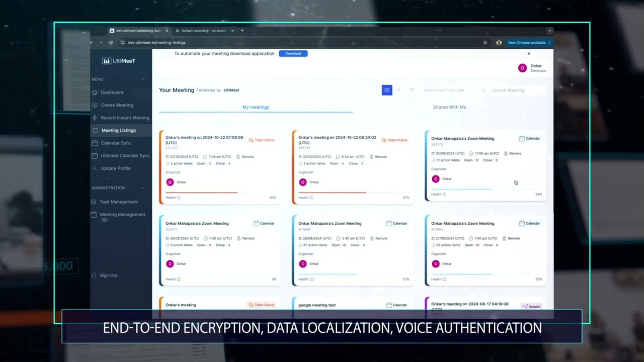Collapse the MENU section chevron
This screenshot has width=644, height=362.
pyautogui.click(x=142, y=79)
